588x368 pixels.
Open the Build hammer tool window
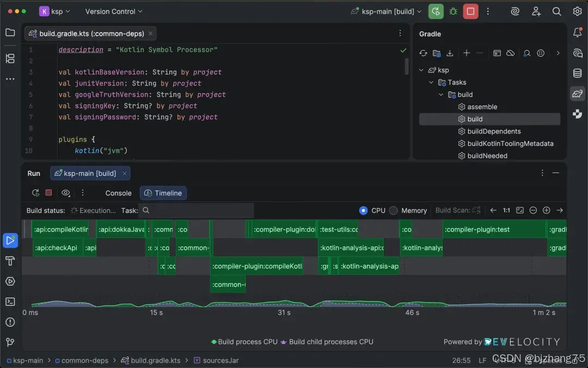pos(10,261)
